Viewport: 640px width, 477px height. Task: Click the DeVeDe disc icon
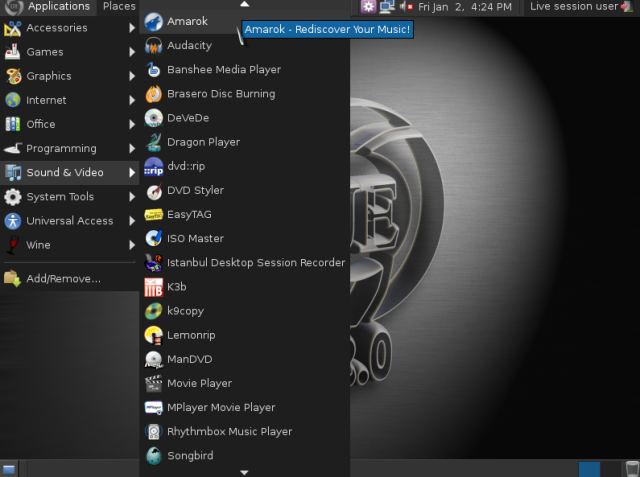tap(153, 118)
